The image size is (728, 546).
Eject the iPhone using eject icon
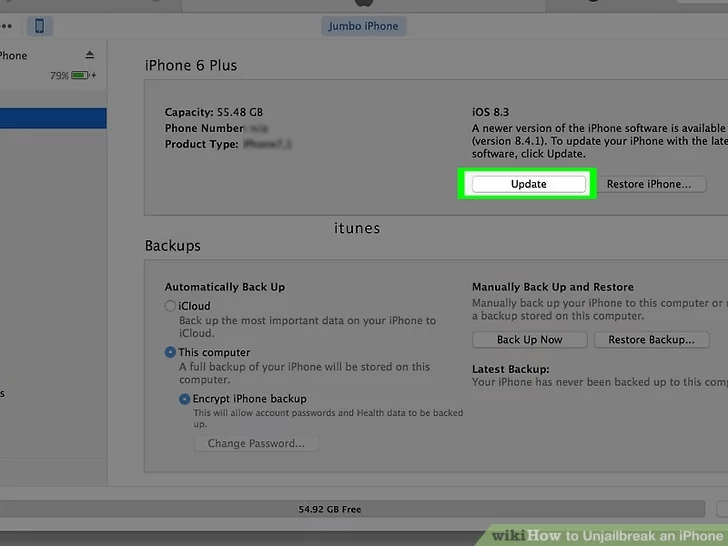90,55
